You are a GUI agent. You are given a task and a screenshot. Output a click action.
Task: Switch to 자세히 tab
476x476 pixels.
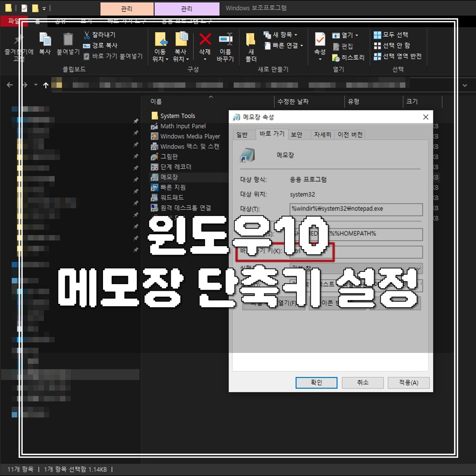coord(322,135)
